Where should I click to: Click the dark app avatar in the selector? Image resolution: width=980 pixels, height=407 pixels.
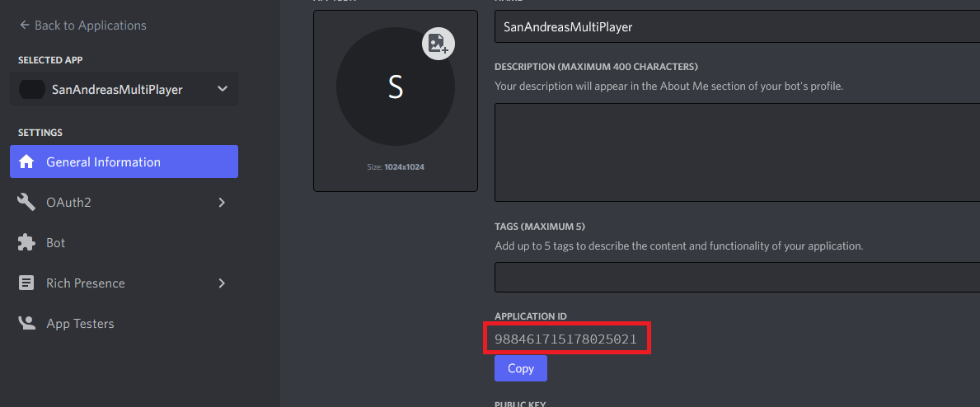click(x=32, y=90)
